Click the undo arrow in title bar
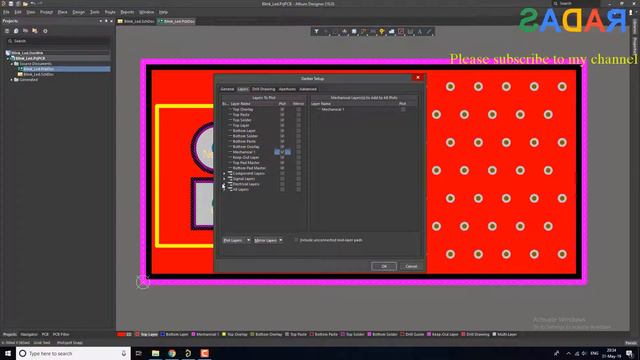 click(32, 4)
